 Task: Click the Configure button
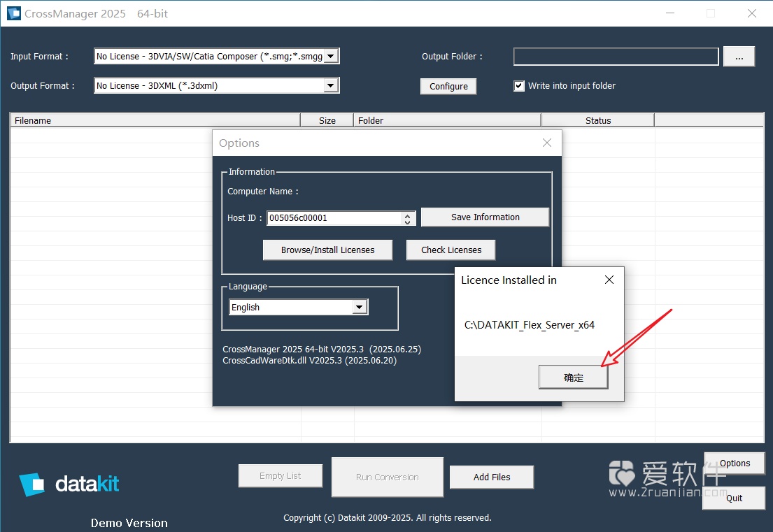click(x=448, y=86)
